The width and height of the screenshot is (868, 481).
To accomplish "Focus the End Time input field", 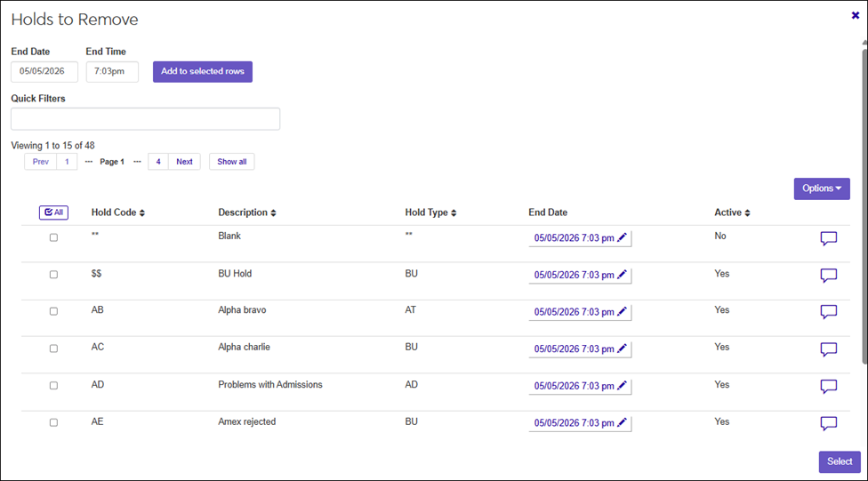I will click(112, 71).
